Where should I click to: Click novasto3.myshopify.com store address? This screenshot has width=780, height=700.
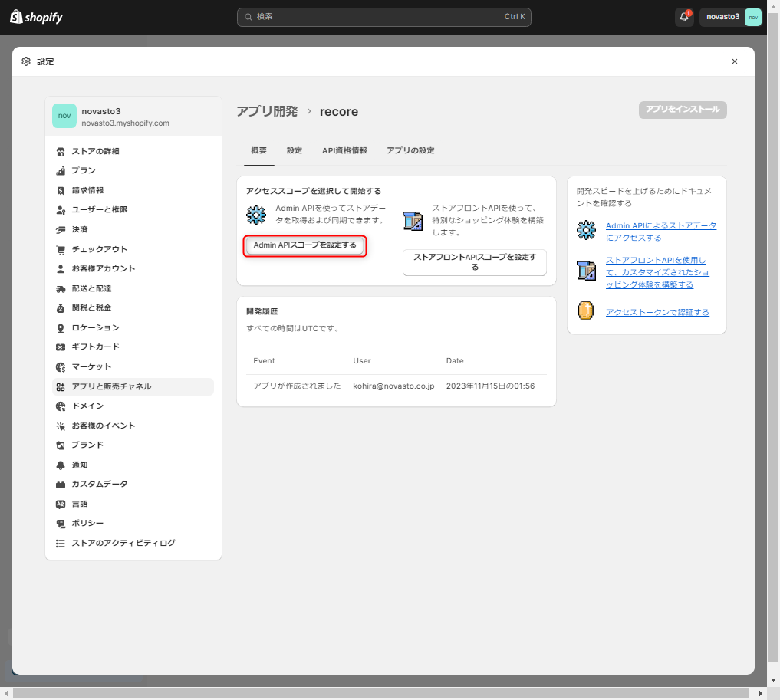(125, 123)
